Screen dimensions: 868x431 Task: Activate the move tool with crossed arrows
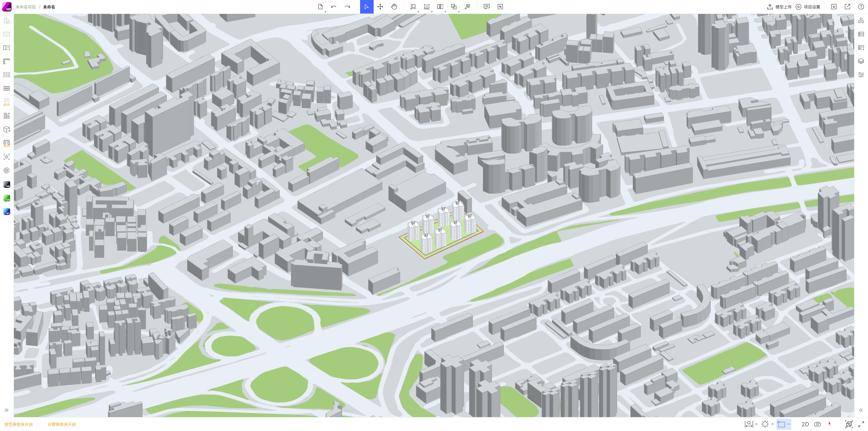click(x=380, y=7)
